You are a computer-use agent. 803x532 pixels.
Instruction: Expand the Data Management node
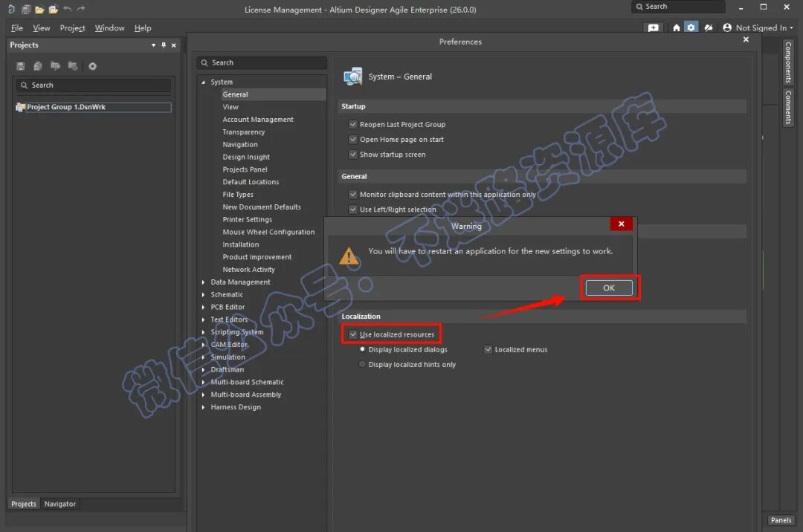[203, 282]
